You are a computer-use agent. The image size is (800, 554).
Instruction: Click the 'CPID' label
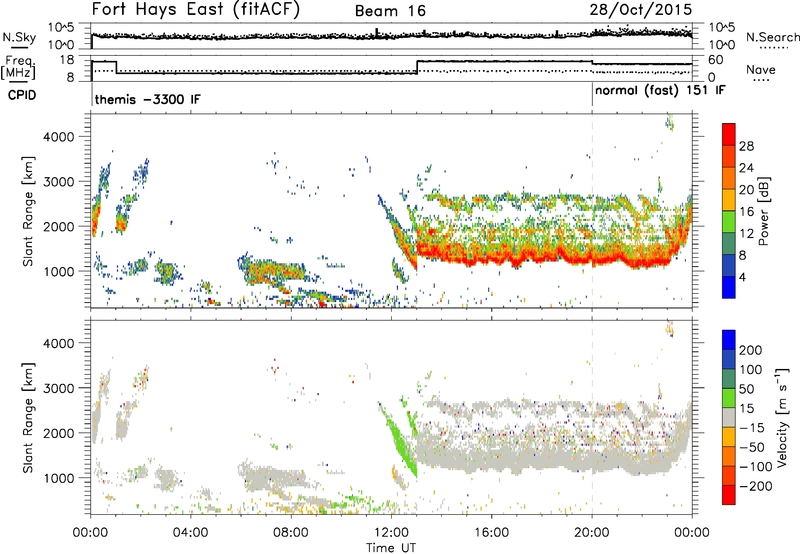point(22,95)
